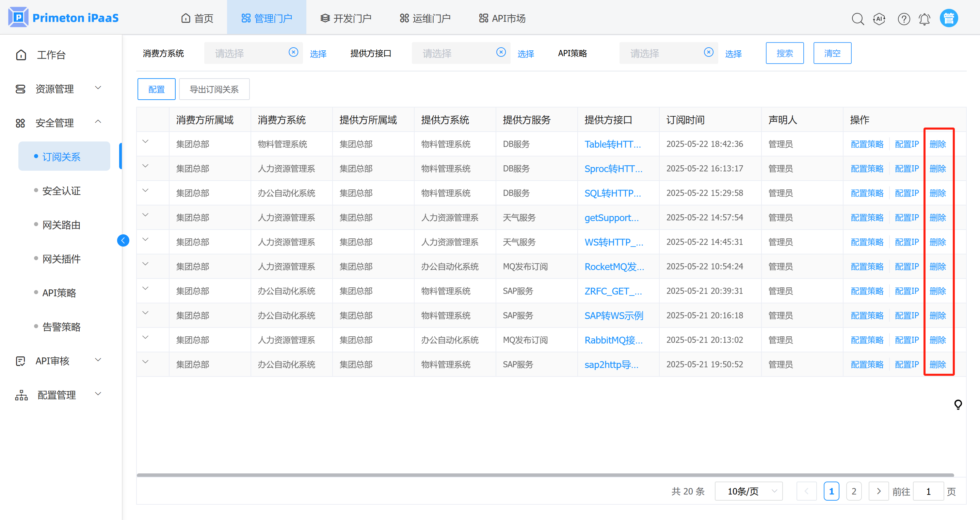Open the 10条/页 page size dropdown
980x520 pixels.
748,491
